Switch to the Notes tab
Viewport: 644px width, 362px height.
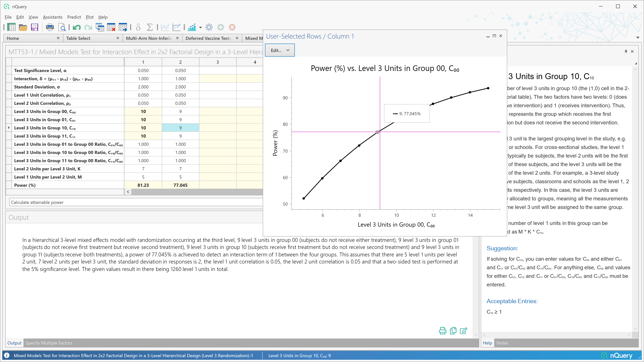pyautogui.click(x=502, y=343)
